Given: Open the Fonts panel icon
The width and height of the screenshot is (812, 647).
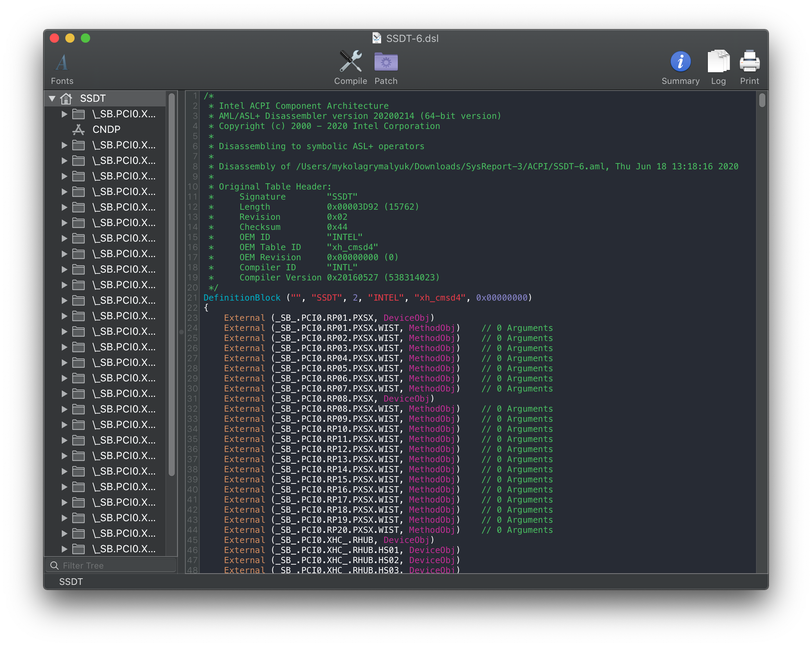Looking at the screenshot, I should pyautogui.click(x=62, y=63).
